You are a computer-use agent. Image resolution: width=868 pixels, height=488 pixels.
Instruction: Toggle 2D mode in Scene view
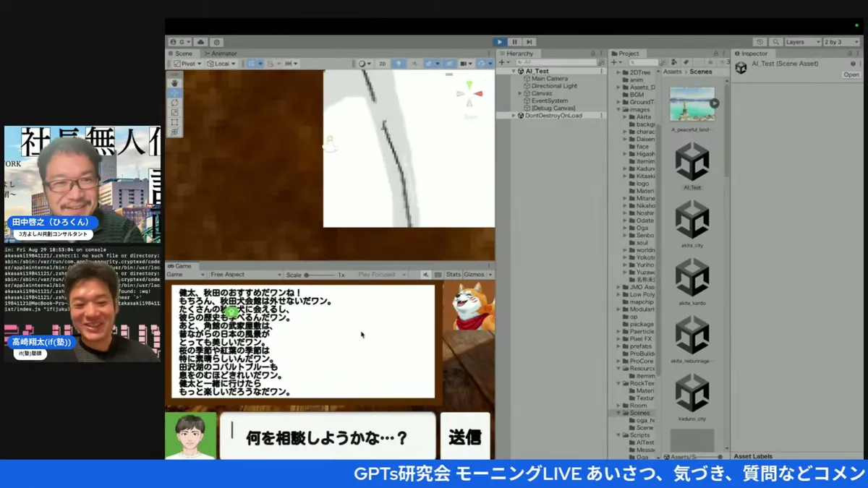pos(383,64)
